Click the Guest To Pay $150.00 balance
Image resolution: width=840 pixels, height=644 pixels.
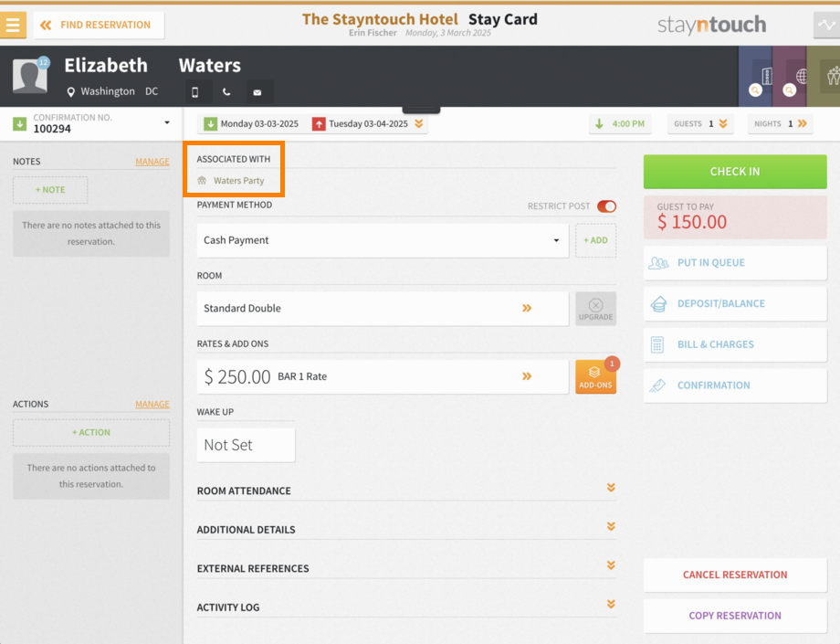pyautogui.click(x=735, y=217)
